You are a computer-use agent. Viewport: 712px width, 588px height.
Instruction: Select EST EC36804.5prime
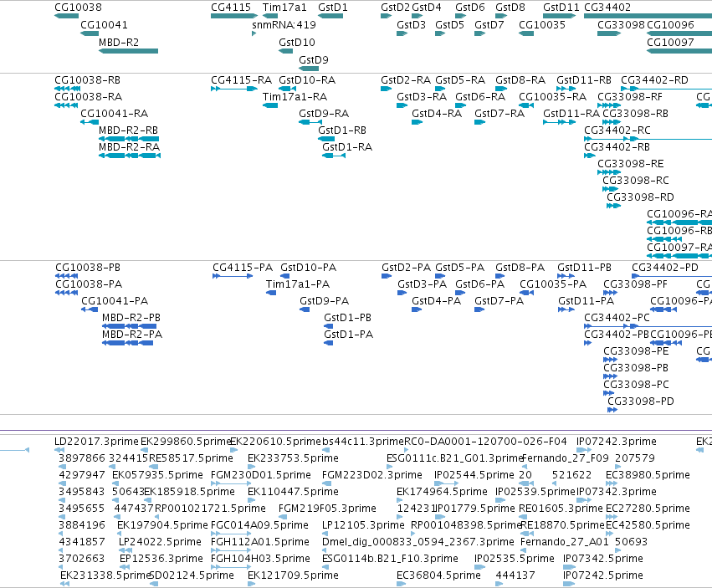[438, 575]
